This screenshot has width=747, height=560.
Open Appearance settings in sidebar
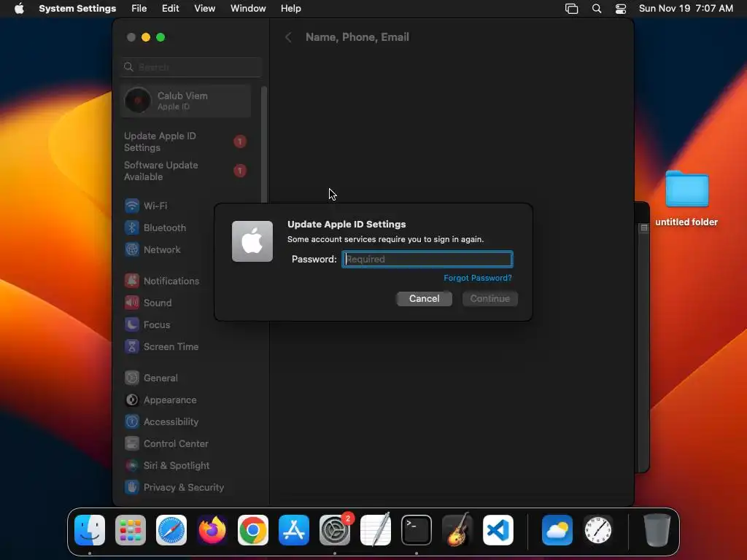(x=186, y=400)
